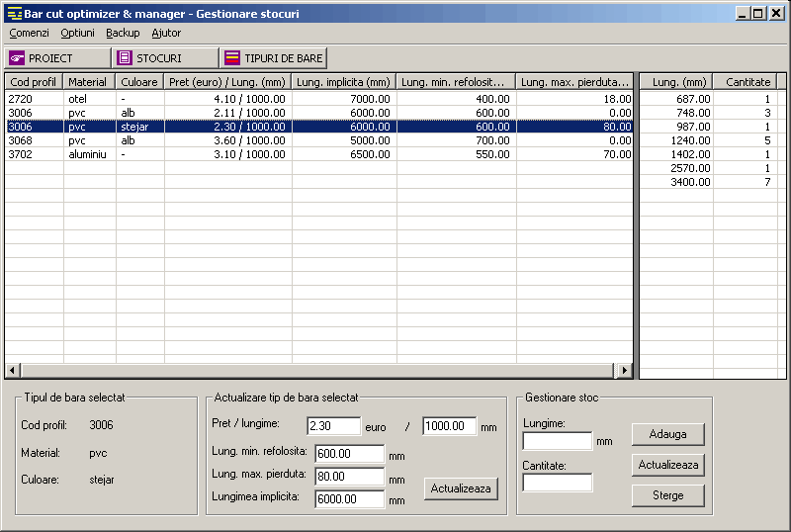This screenshot has width=791, height=532.
Task: Select the 3006 pvc stejar row
Action: coord(318,127)
